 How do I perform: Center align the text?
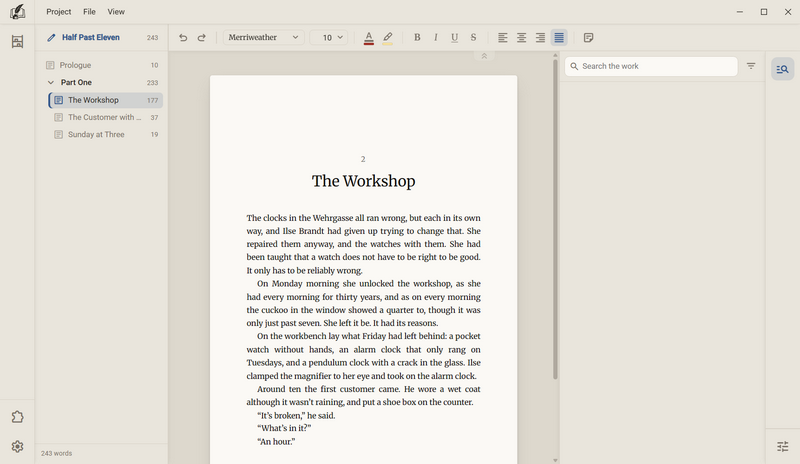(521, 37)
